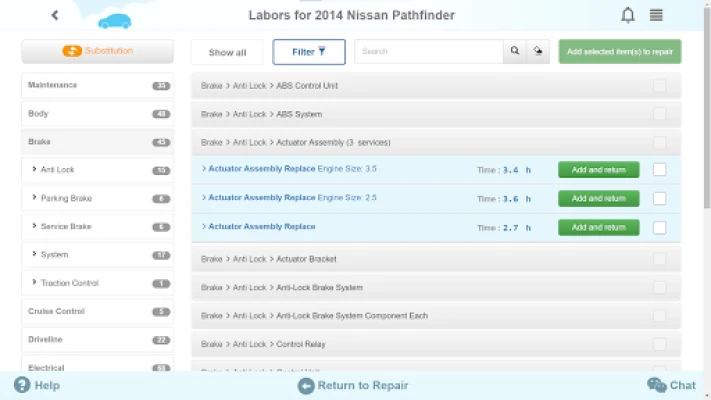Open ABS Control Unit row
Screen dimensions: 711x400
[x=436, y=86]
